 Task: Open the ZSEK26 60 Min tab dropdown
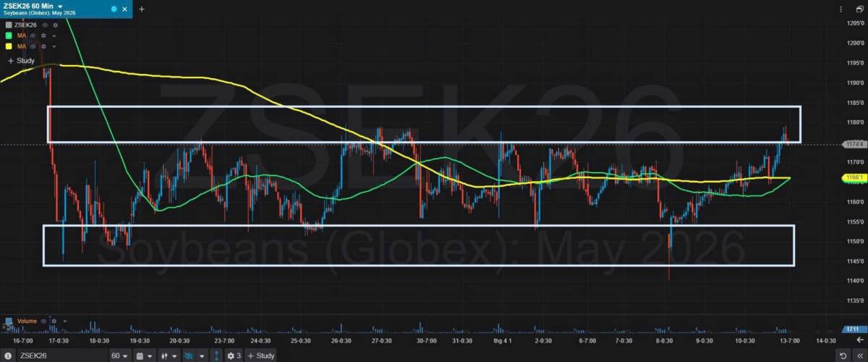(60, 6)
